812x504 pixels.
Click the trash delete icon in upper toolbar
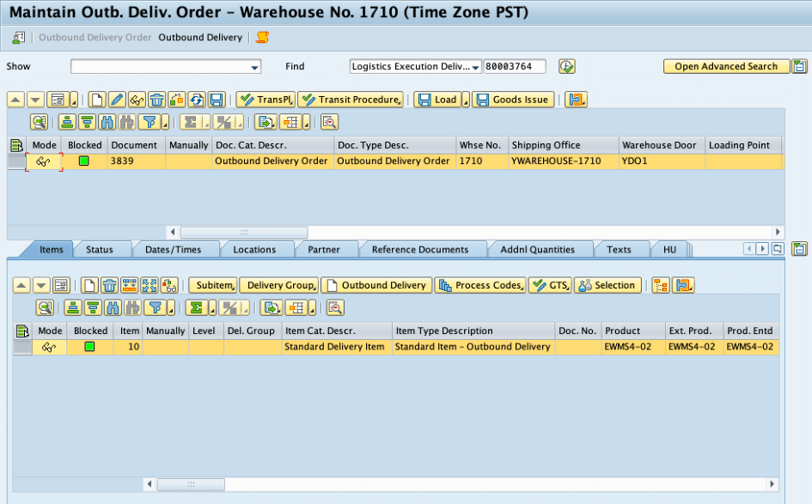click(157, 100)
